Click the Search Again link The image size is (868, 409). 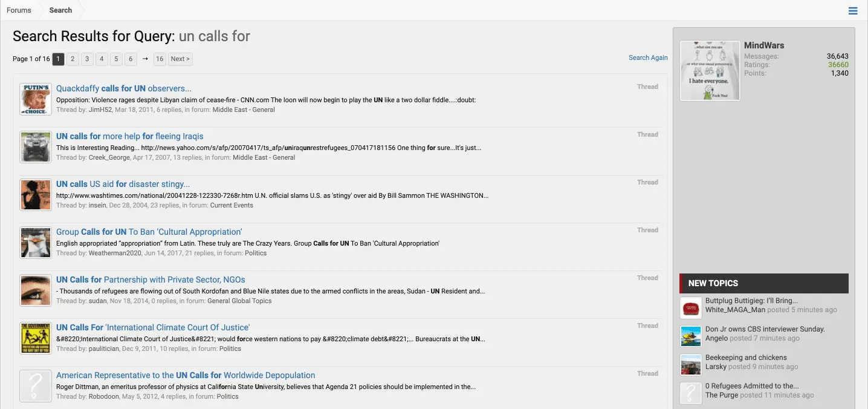coord(648,57)
